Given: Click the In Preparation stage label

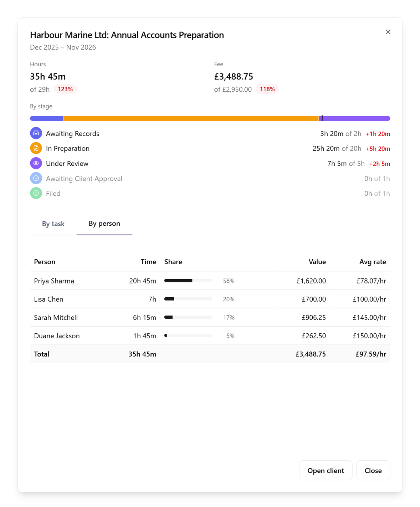Looking at the screenshot, I should click(x=68, y=149).
